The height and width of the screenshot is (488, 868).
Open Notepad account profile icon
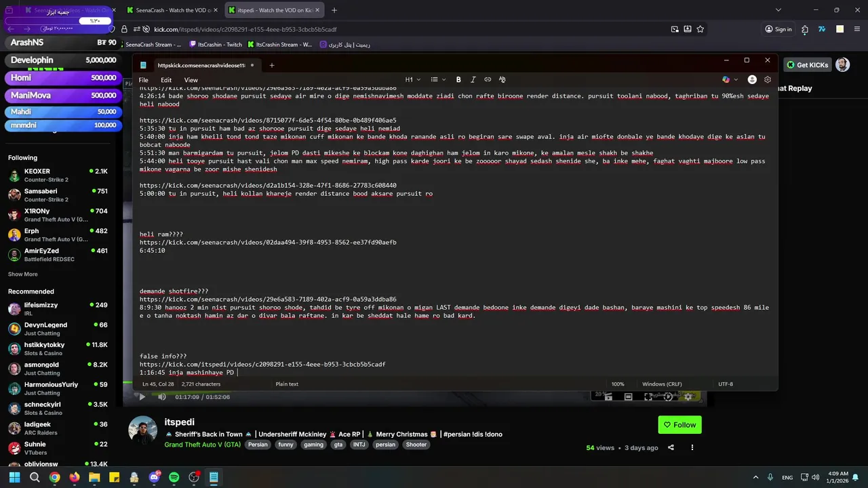(752, 79)
